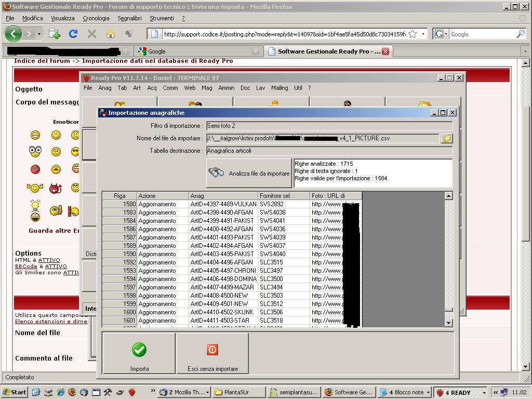Screen dimensions: 532x399
Task: Select the SWS4038 supplier code cell
Action: [x=284, y=212]
